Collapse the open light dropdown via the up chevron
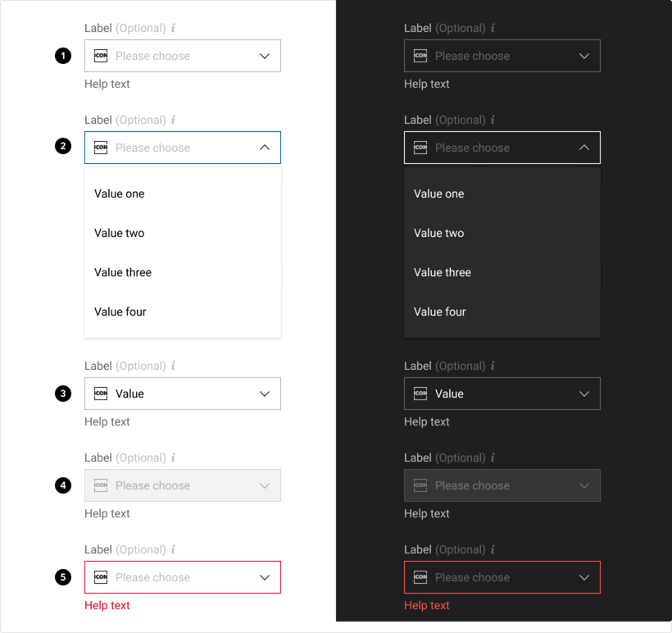The width and height of the screenshot is (672, 633). (265, 148)
